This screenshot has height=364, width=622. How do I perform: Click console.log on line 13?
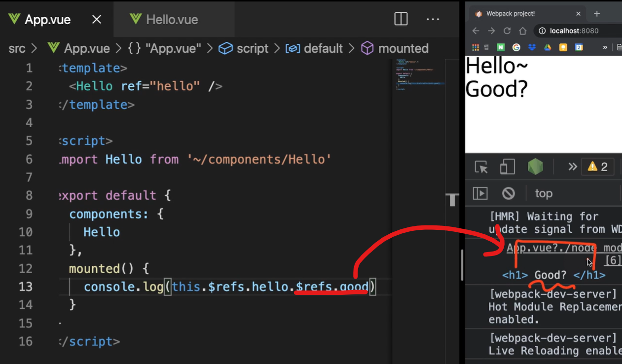click(123, 287)
